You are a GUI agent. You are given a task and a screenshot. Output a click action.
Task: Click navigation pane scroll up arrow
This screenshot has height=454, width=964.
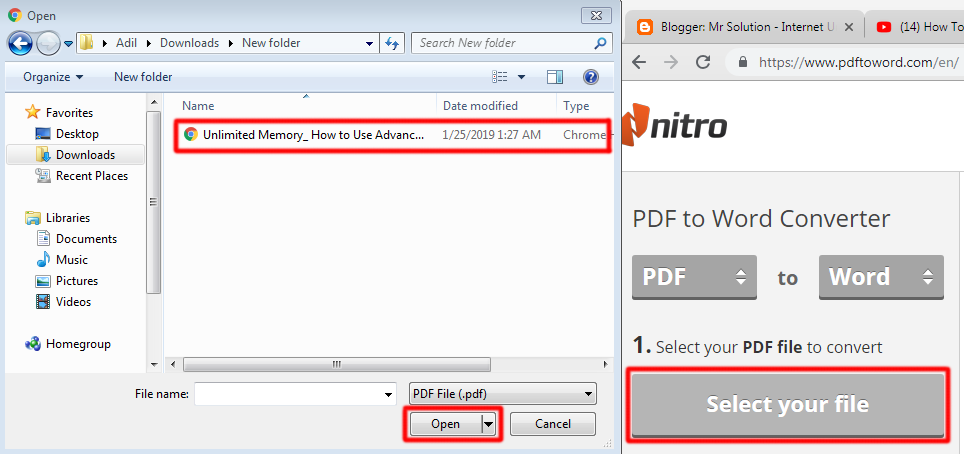click(154, 101)
